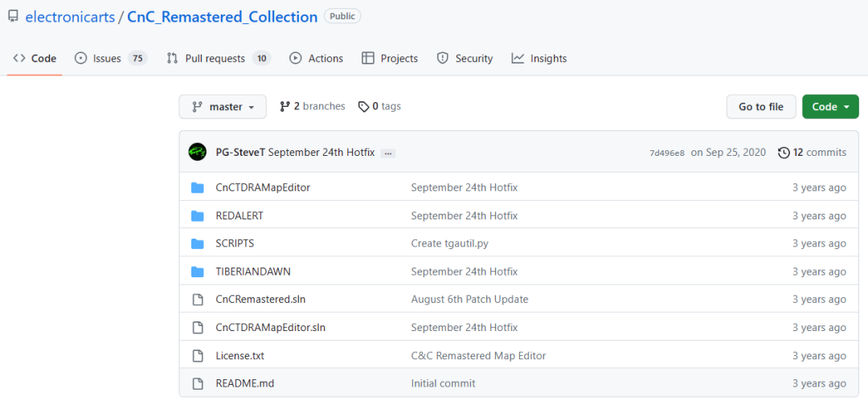Click the REDALERT folder icon
Image resolution: width=868 pixels, height=409 pixels.
(198, 215)
